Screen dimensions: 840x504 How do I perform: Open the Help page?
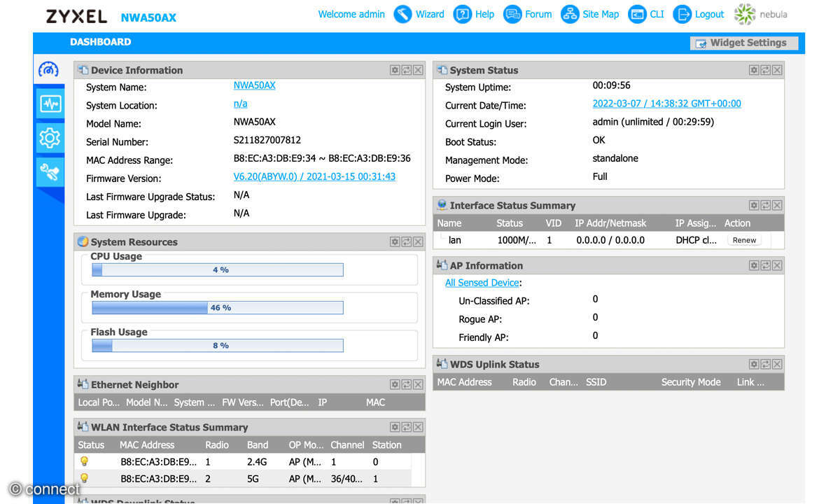click(x=474, y=14)
